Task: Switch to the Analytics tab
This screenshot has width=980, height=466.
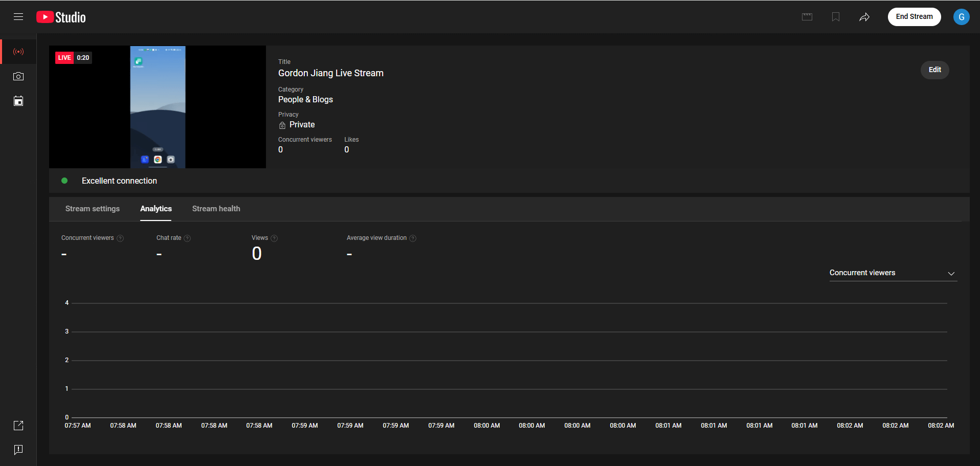Action: pyautogui.click(x=156, y=209)
